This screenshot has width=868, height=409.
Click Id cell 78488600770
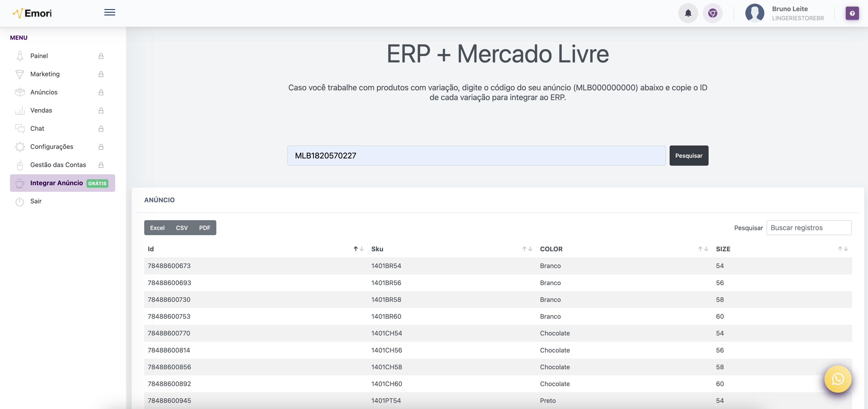(169, 333)
